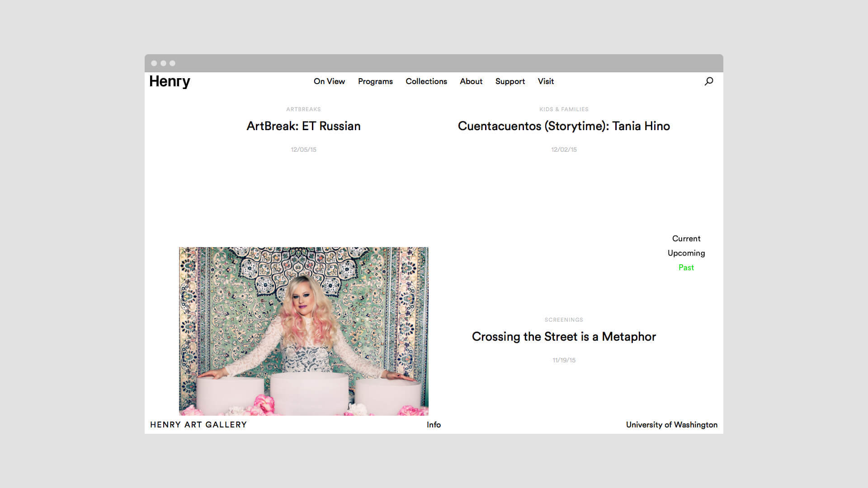Select the Past events filter
Image resolution: width=868 pixels, height=488 pixels.
[686, 267]
